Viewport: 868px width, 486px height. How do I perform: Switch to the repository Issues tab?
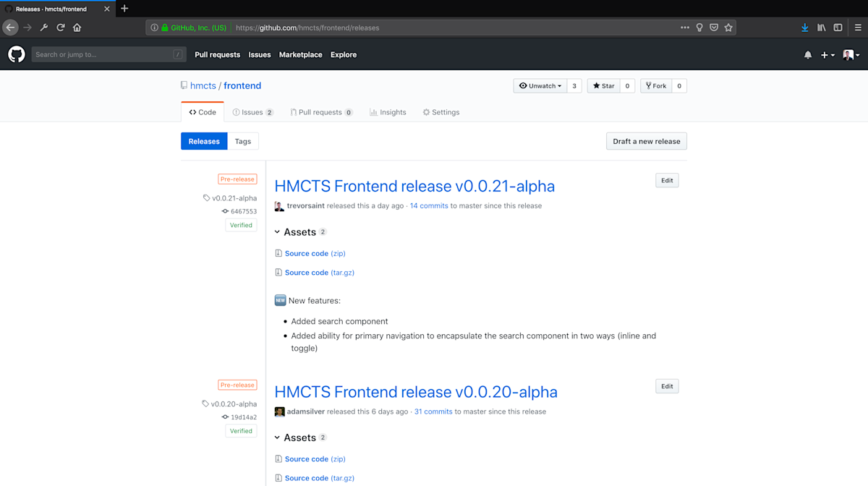(x=253, y=112)
